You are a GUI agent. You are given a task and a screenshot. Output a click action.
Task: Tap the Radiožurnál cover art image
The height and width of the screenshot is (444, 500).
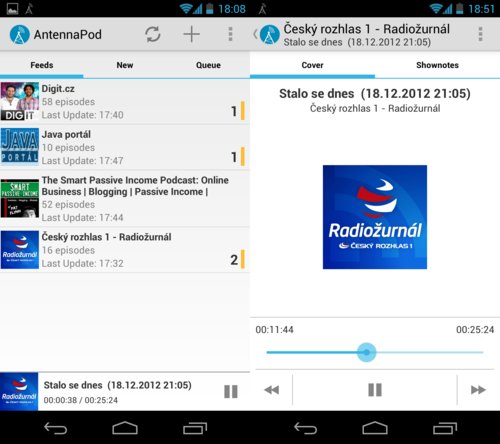(375, 217)
